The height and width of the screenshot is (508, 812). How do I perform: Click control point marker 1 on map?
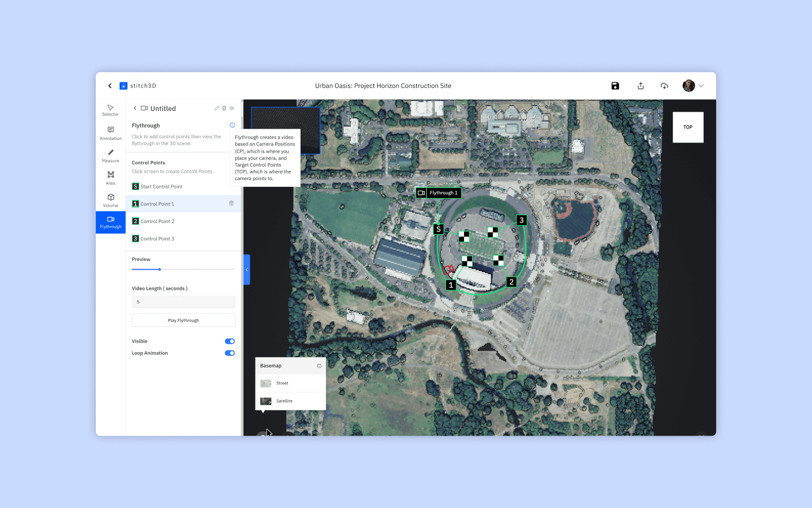coord(451,285)
